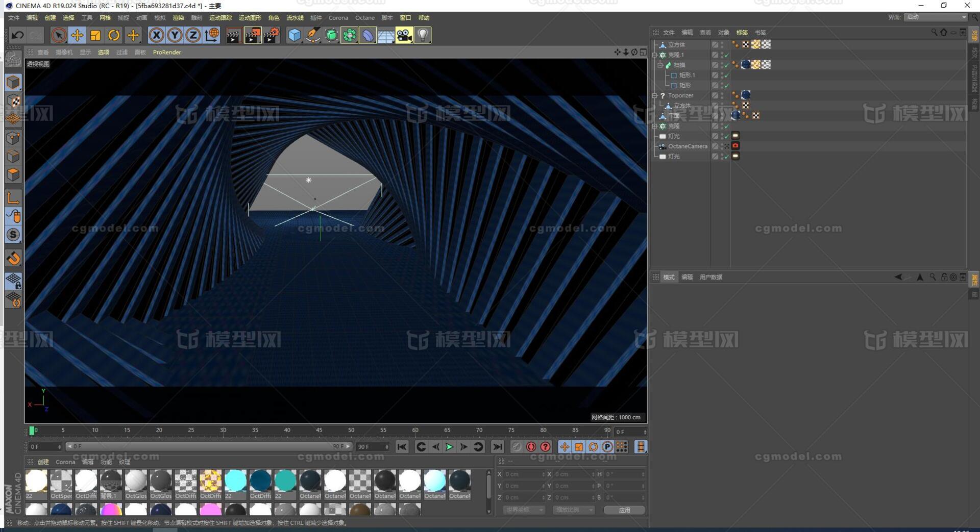Screen dimensions: 980x532
Task: Click the end frame 90 F field
Action: point(373,447)
